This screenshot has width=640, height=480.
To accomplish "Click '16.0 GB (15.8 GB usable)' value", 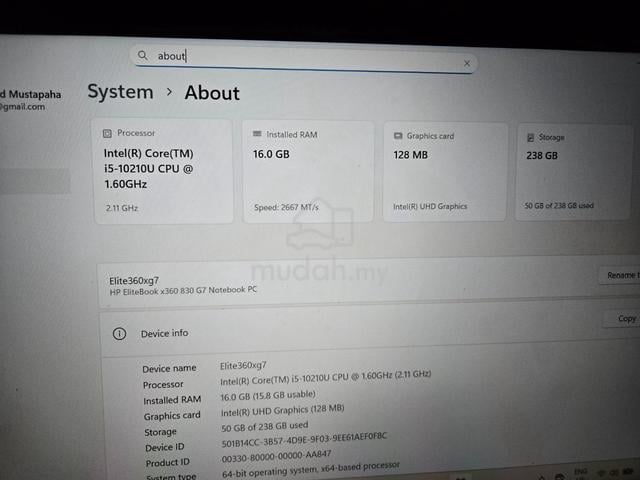I will tap(268, 396).
